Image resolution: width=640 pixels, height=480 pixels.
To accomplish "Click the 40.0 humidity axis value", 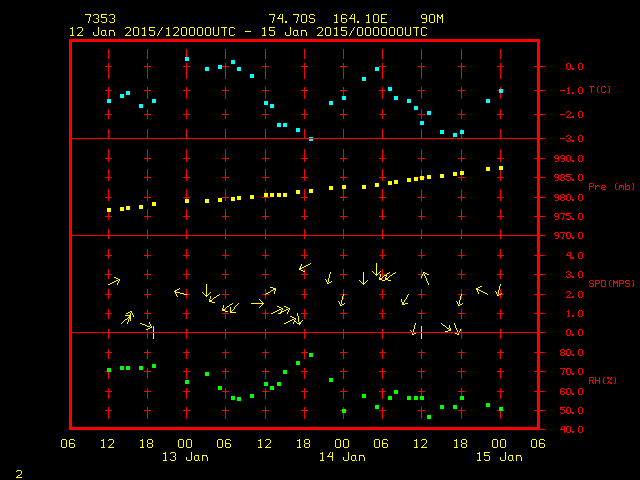I will pos(569,430).
